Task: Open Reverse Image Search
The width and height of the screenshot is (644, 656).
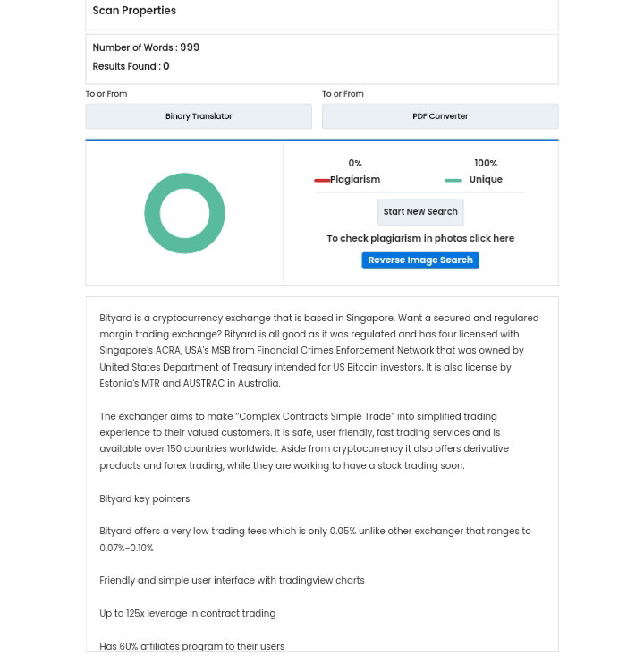Action: (420, 260)
